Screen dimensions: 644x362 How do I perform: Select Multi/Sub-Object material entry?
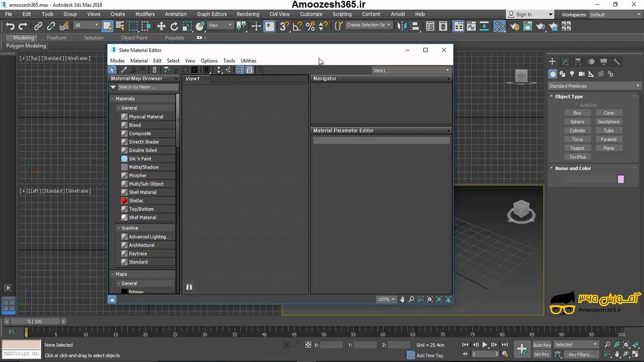click(x=147, y=184)
